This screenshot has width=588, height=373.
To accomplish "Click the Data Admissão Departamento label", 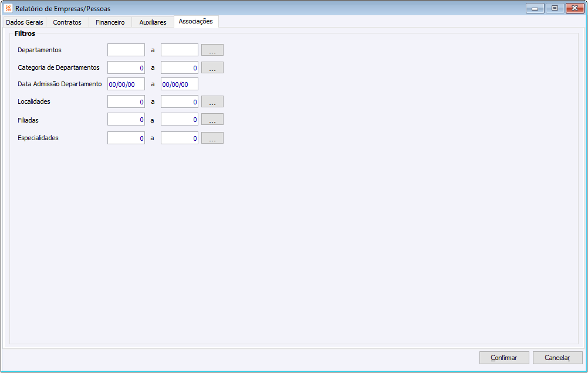I will [x=60, y=84].
